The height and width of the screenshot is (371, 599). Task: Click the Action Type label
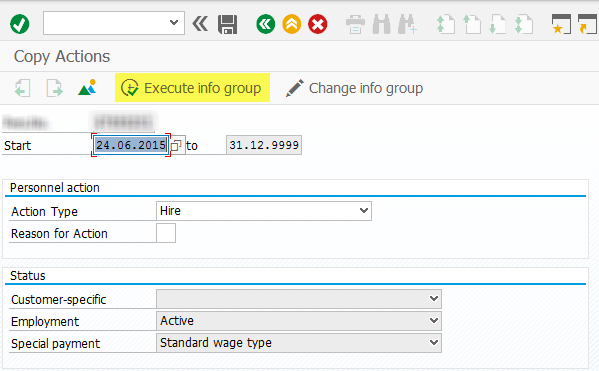pos(44,211)
